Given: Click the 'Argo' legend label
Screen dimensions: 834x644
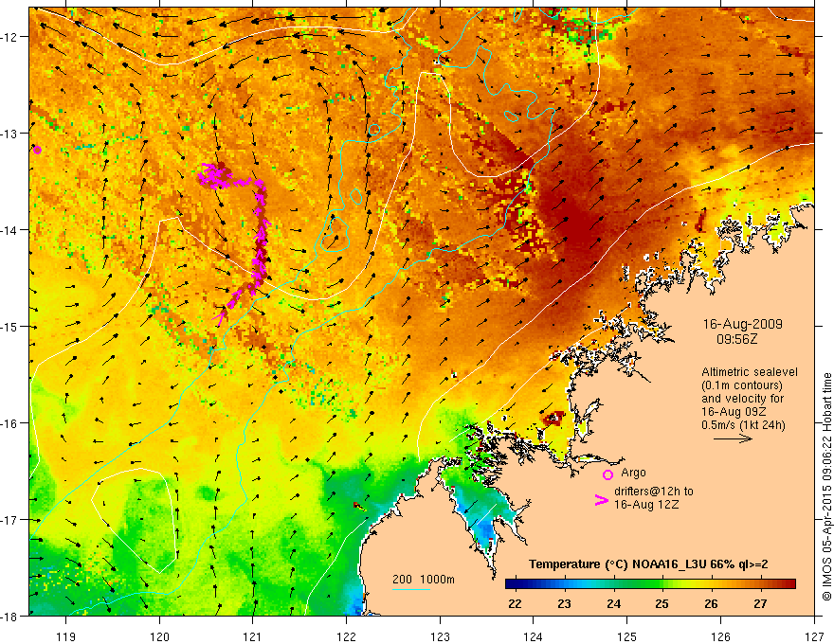Looking at the screenshot, I should point(633,473).
